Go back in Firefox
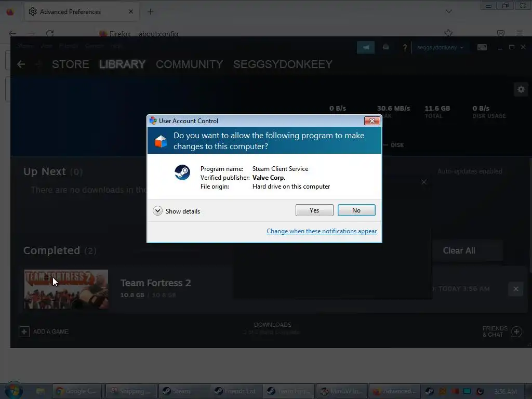532x399 pixels. pos(12,33)
